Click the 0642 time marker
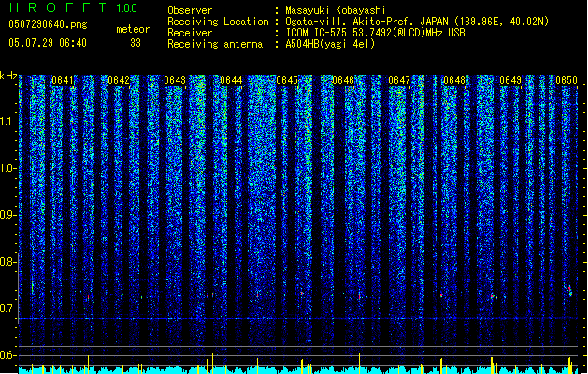588x374 pixels. point(119,80)
